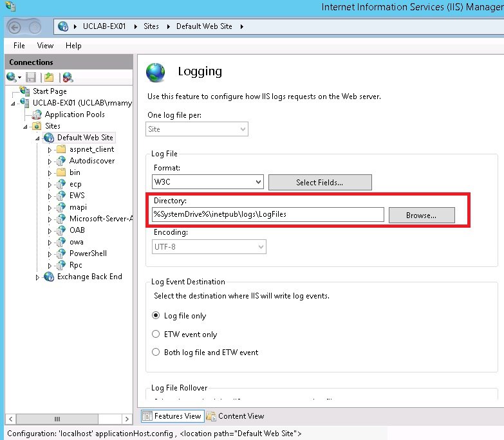This screenshot has height=440, width=504.
Task: Click the ecp application icon
Action: (61, 184)
